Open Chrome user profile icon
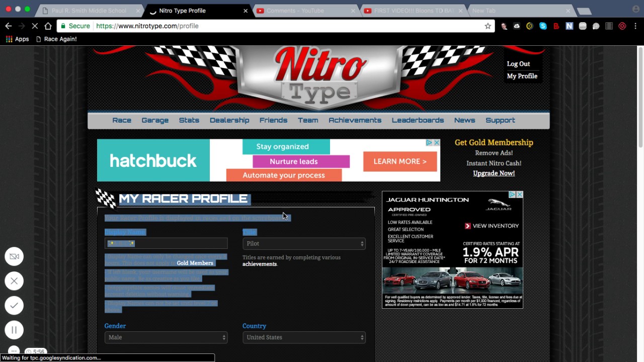Screen dimensions: 644x362 point(635,9)
